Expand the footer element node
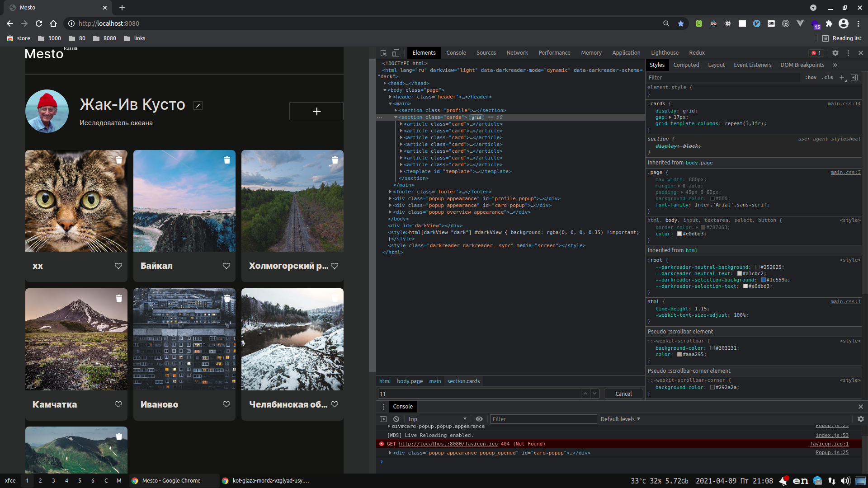This screenshot has height=488, width=868. coord(390,192)
